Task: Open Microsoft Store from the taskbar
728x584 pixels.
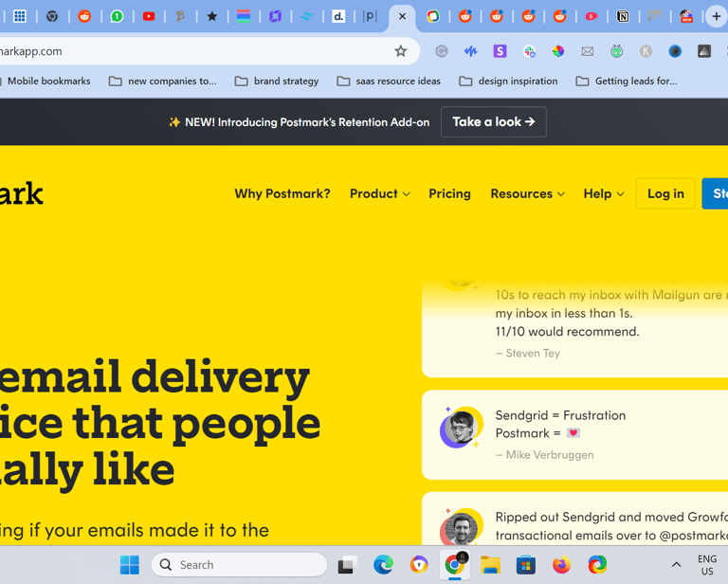Action: (525, 564)
